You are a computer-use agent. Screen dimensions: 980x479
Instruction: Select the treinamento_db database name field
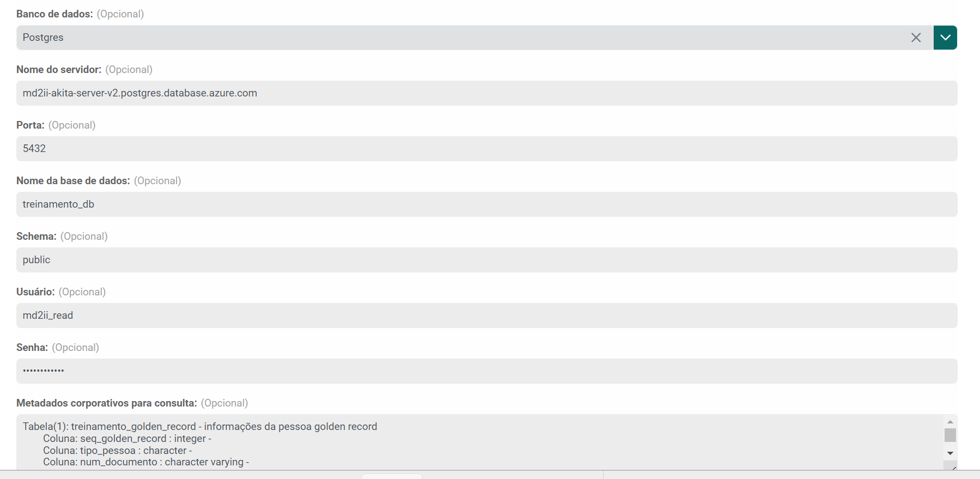[486, 204]
